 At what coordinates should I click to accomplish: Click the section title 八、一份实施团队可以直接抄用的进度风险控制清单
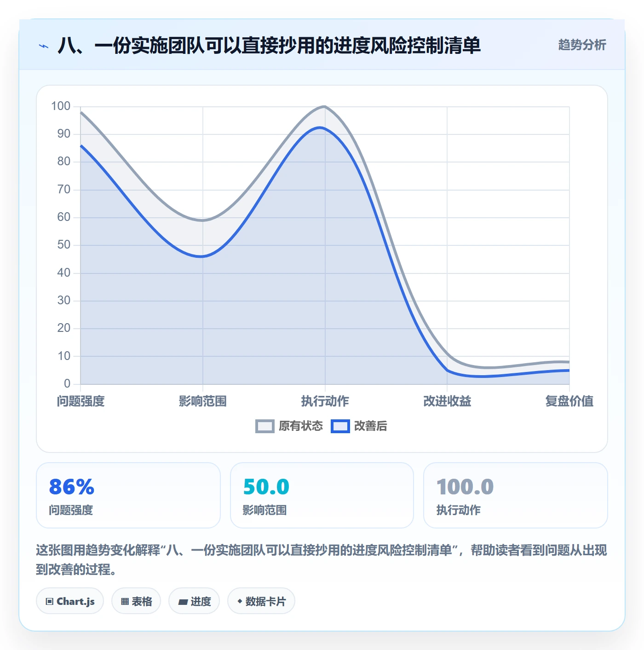tap(269, 46)
